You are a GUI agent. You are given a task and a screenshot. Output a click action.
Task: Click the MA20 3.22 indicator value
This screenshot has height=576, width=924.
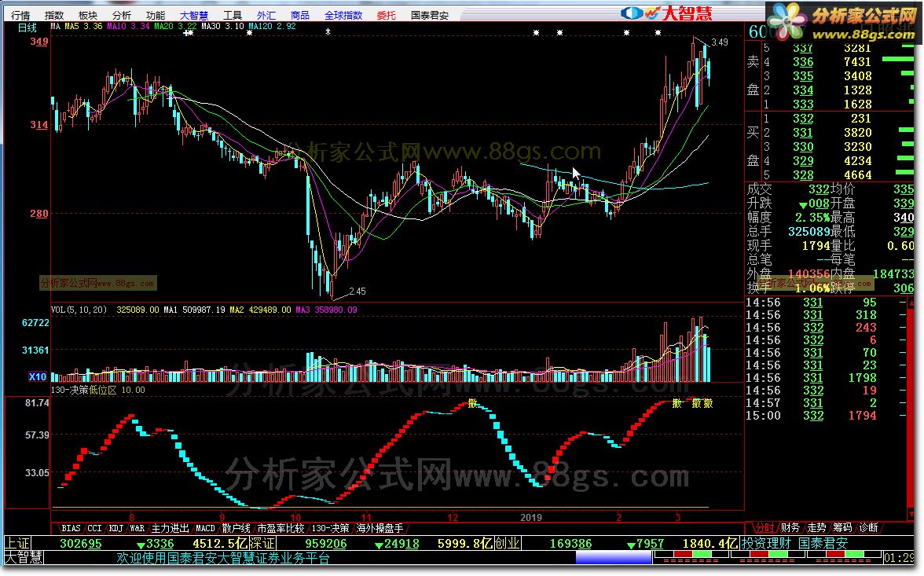tap(175, 27)
